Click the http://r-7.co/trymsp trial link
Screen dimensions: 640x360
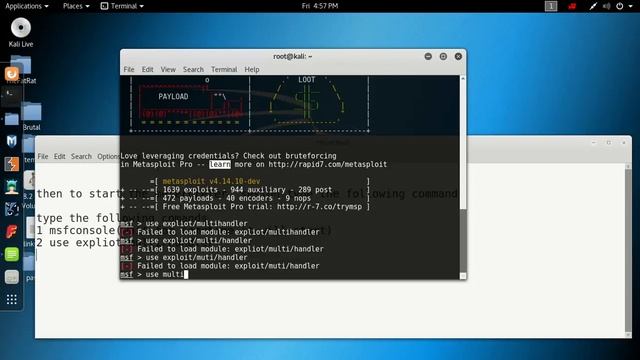pos(319,207)
